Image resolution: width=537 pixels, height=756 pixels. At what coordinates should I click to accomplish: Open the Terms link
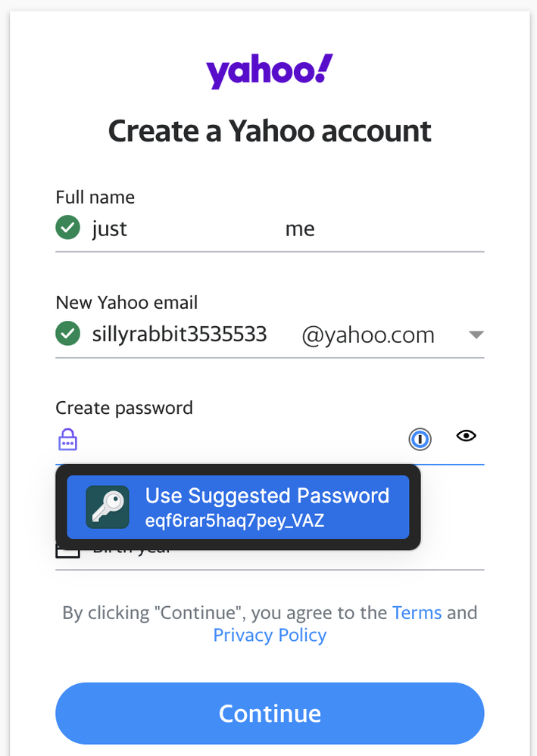coord(417,612)
